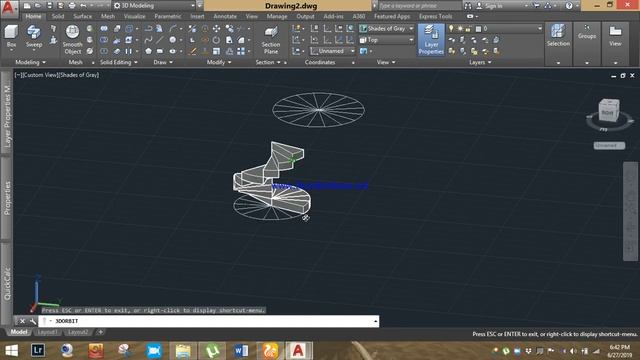The height and width of the screenshot is (360, 640).
Task: Click the Shades of Gray viewport label
Action: click(79, 75)
